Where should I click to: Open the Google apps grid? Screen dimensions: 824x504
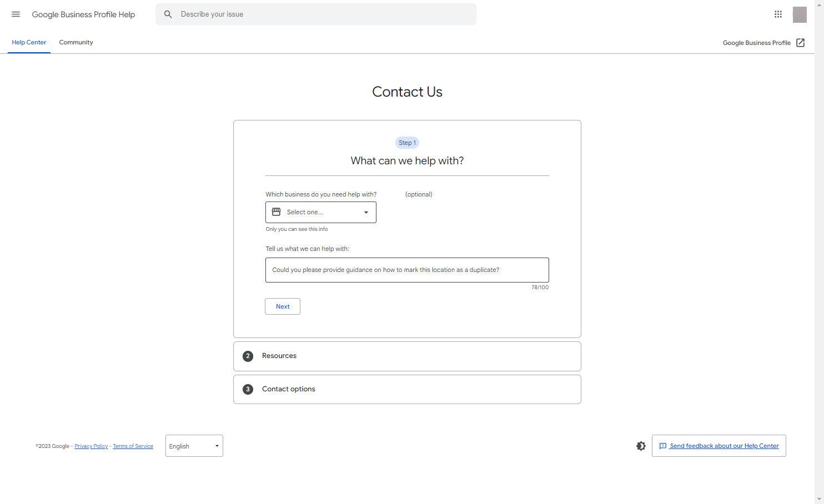(778, 14)
